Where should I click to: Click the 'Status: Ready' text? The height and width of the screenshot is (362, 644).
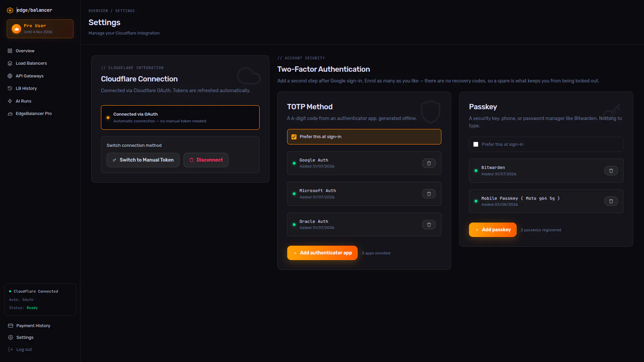click(x=23, y=308)
